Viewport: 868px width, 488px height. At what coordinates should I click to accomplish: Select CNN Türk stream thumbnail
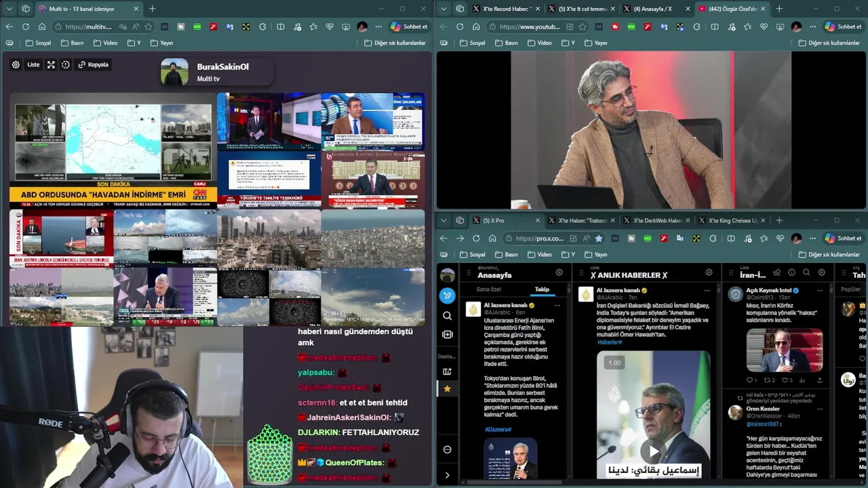tap(113, 150)
